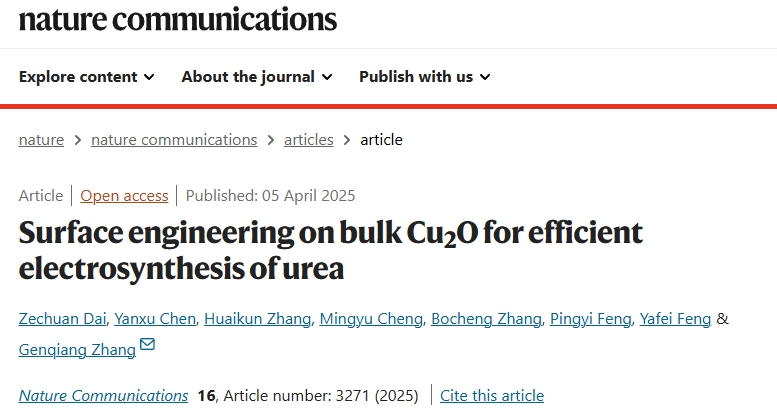Viewport: 777px width, 415px height.
Task: Click the italic Nature Communications journal link
Action: pos(104,396)
